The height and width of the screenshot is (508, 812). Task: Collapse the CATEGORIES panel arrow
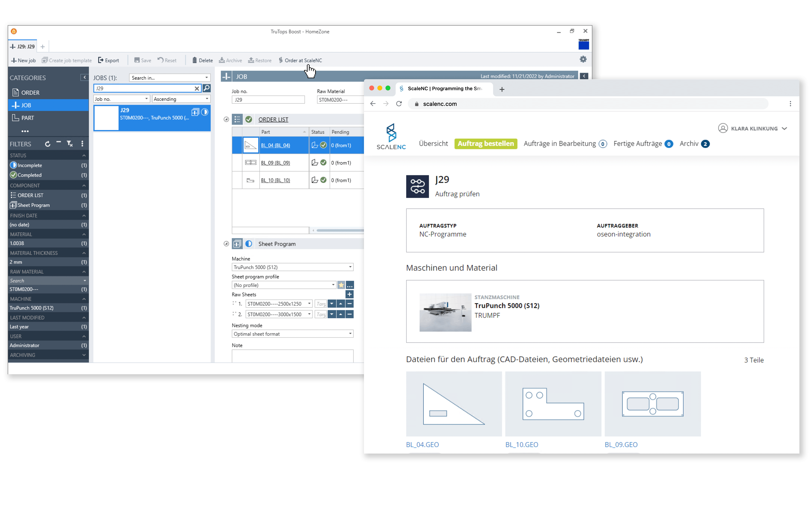85,78
